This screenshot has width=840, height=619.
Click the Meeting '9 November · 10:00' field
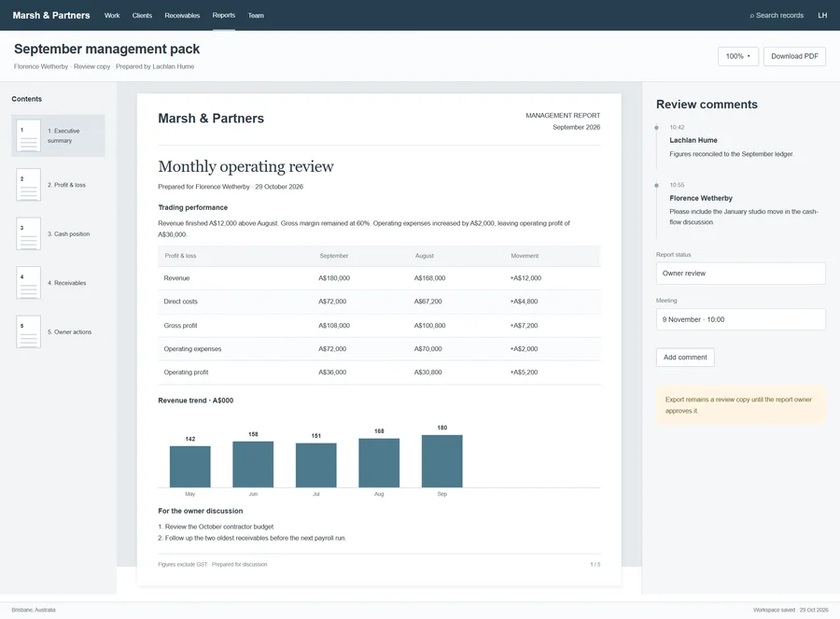coord(741,319)
